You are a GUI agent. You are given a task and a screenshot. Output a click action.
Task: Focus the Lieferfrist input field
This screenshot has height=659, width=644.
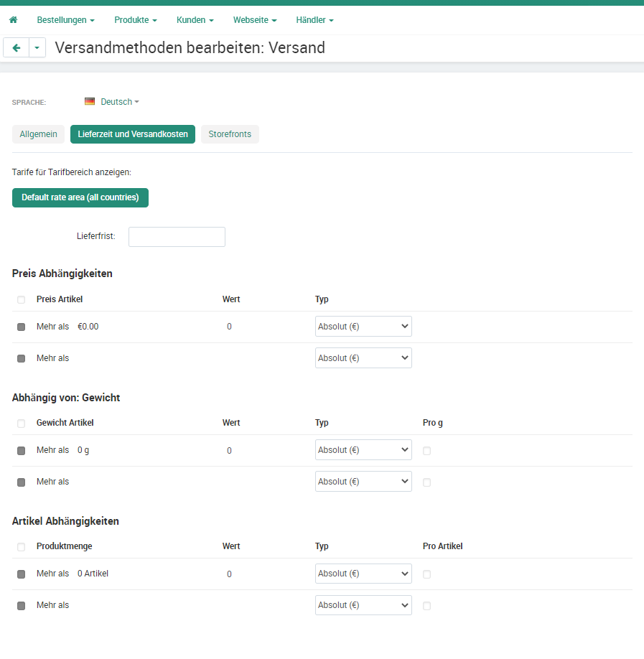pyautogui.click(x=177, y=237)
